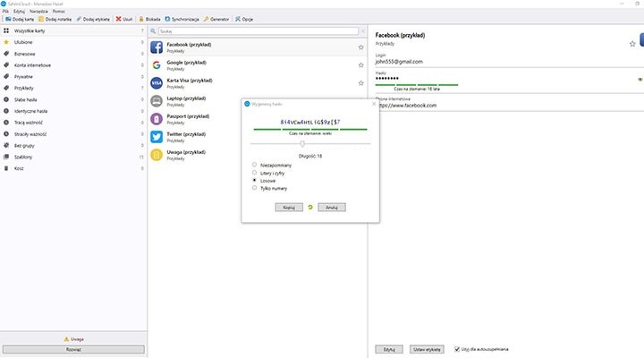
Task: Click the Generator key toolbar icon
Action: (x=216, y=18)
